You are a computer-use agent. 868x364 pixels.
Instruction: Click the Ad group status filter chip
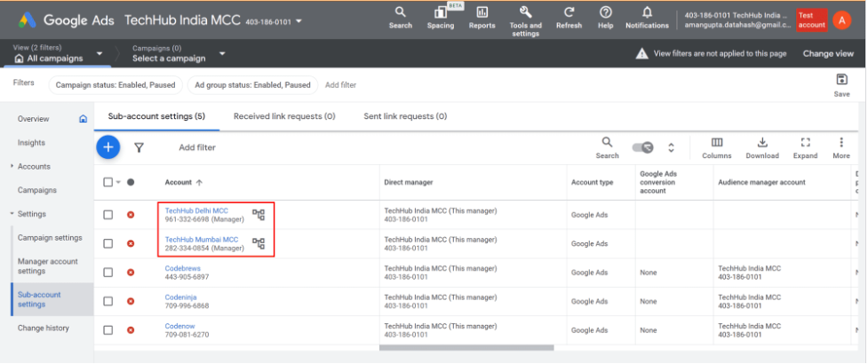252,85
